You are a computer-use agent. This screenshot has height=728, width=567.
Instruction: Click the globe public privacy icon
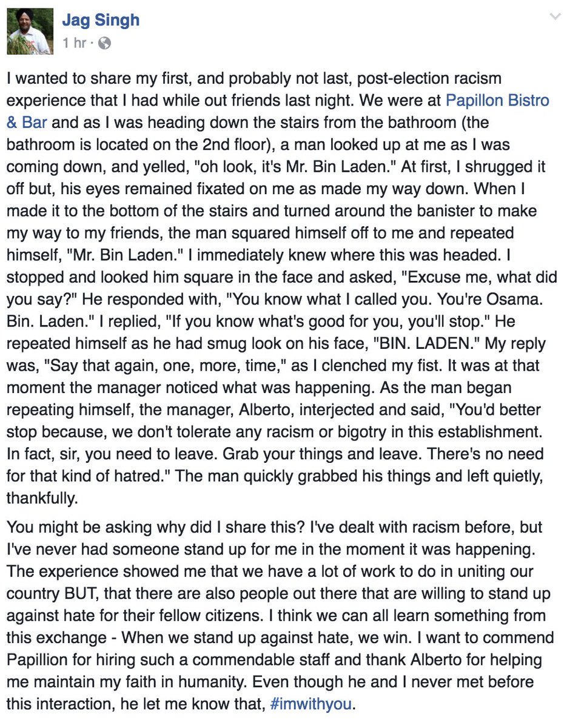pos(104,43)
